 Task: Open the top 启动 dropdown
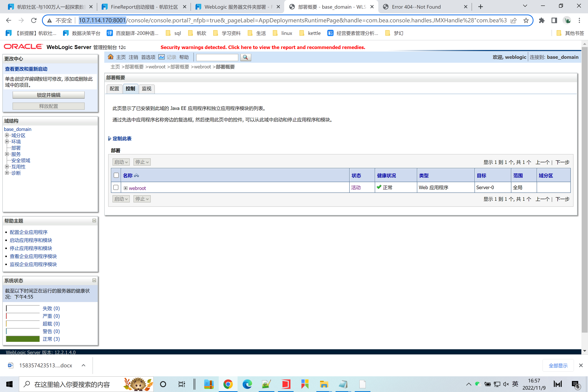pyautogui.click(x=121, y=162)
